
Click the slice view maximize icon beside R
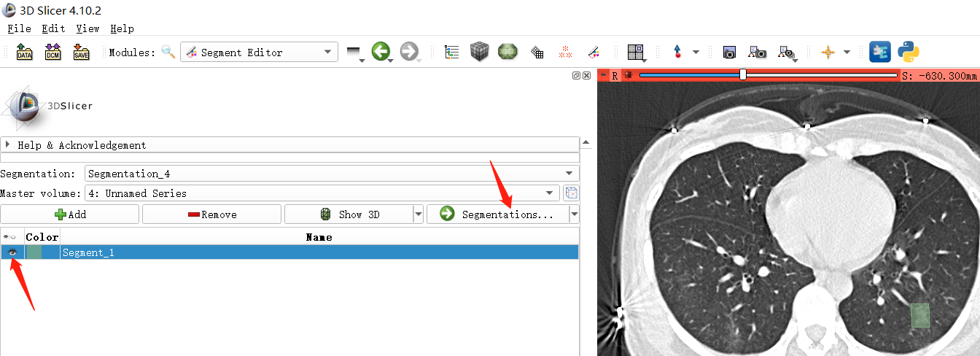(628, 75)
